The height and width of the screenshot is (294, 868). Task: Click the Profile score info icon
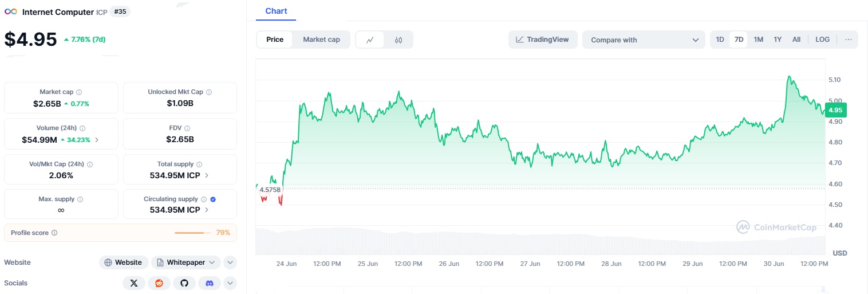(54, 233)
